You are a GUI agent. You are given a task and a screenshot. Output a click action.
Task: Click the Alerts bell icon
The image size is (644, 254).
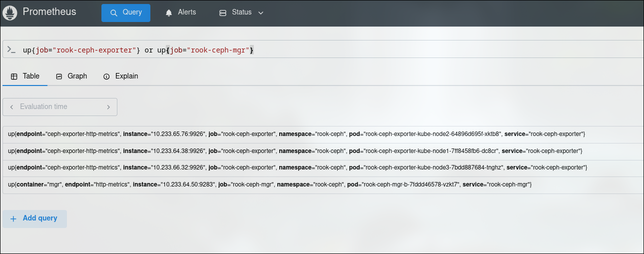pyautogui.click(x=169, y=12)
